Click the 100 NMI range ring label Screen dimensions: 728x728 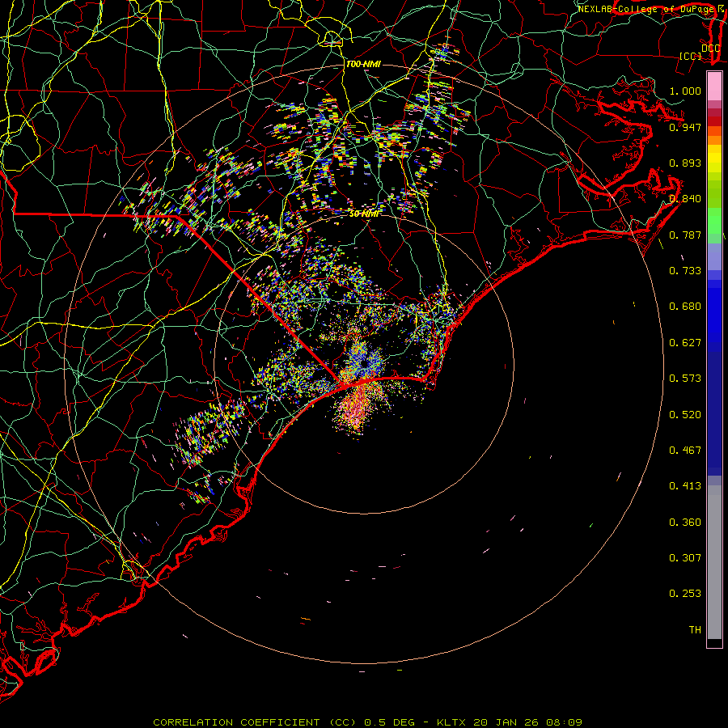point(363,64)
